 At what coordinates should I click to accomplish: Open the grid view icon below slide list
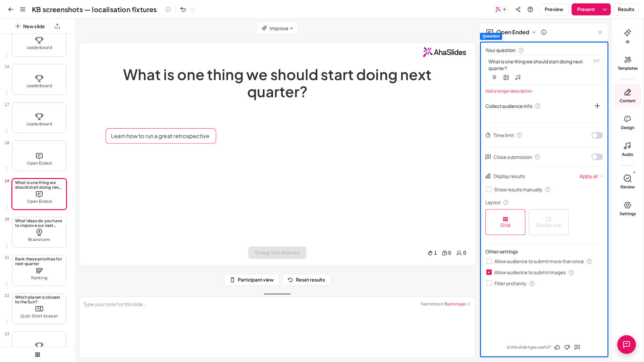38,355
